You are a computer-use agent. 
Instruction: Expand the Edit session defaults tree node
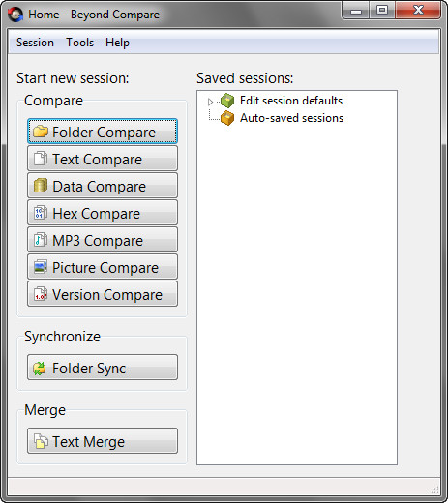(210, 102)
